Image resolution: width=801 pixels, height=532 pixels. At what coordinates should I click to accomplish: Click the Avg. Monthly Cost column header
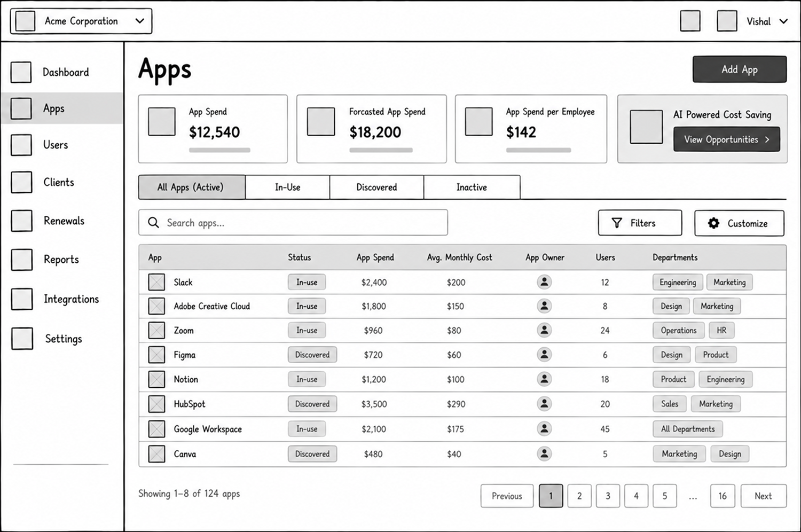[459, 257]
